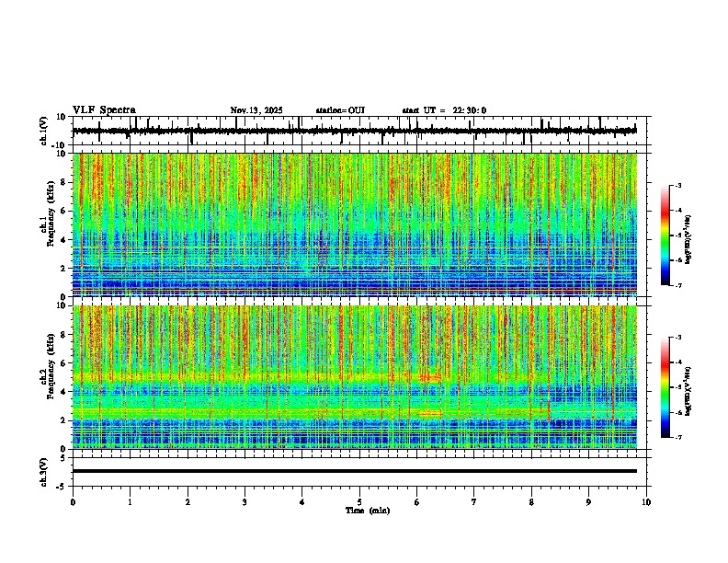Click the "start UT = 22:30: 0" text
This screenshot has height=563, width=728.
444,110
